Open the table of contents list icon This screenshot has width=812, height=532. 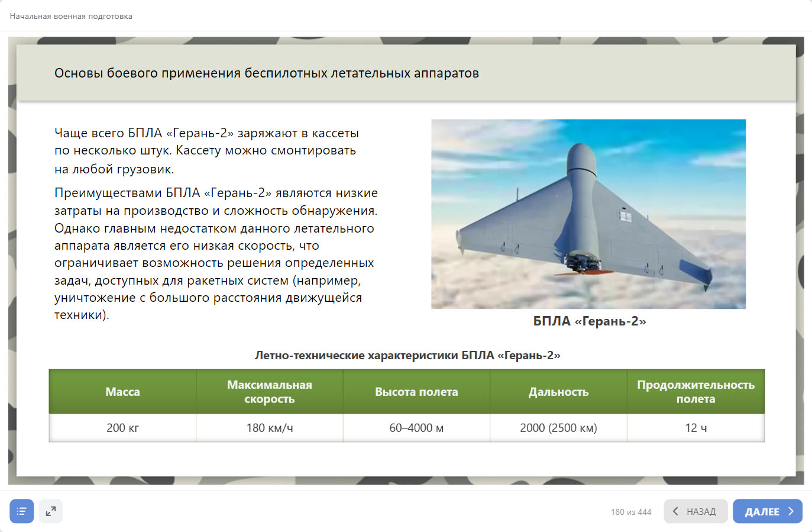tap(21, 511)
